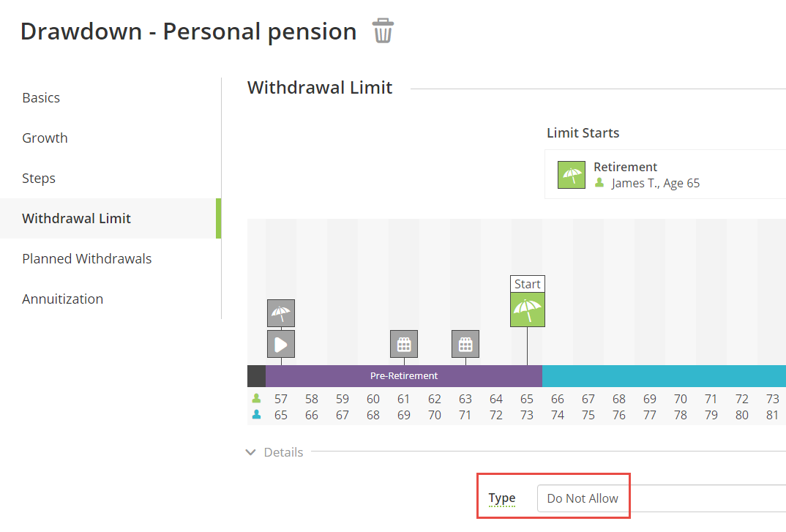
Task: Open the Growth section
Action: click(45, 138)
